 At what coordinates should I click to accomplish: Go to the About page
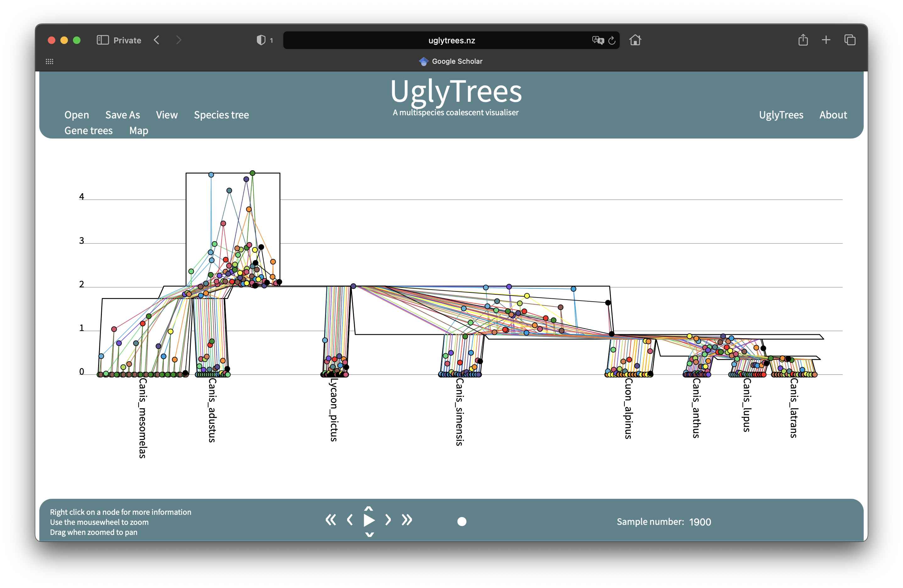(x=833, y=115)
